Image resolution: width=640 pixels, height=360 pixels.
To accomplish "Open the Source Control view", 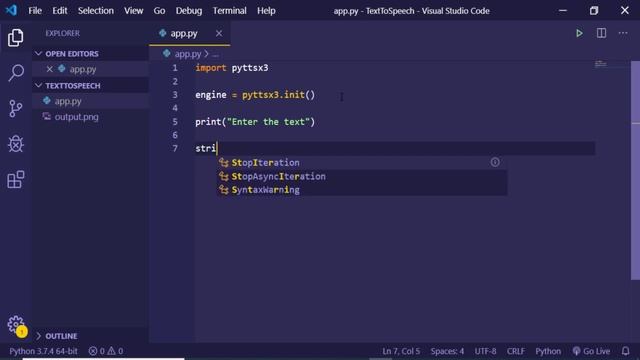I will (x=16, y=109).
